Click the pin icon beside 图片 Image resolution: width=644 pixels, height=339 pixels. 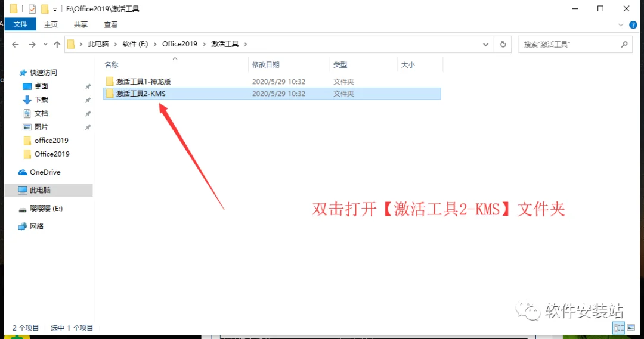pos(88,127)
